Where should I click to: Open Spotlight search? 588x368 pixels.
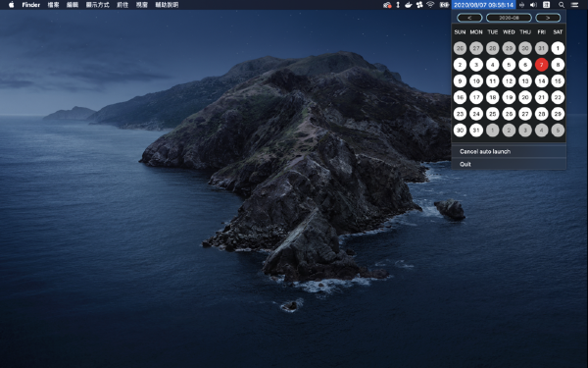[562, 5]
